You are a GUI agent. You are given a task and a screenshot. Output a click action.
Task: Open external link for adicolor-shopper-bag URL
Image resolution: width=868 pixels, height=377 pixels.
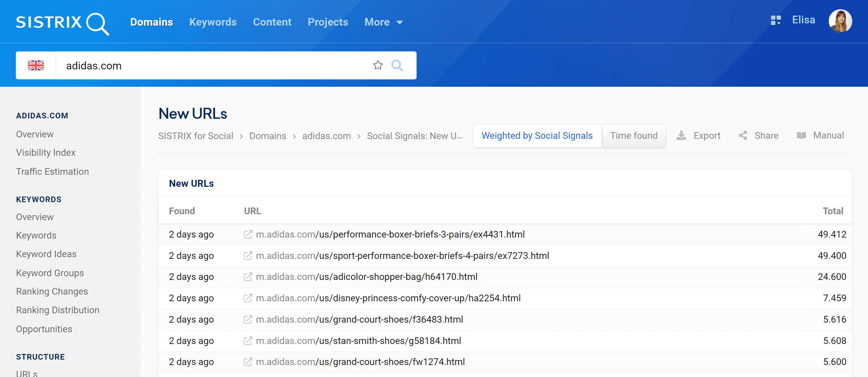pos(248,277)
